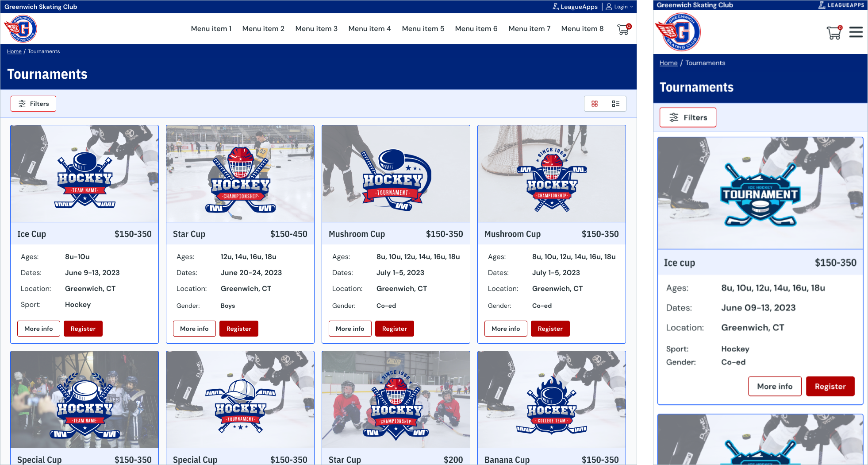The image size is (868, 465).
Task: Click the Banana Cup title
Action: coord(507,460)
